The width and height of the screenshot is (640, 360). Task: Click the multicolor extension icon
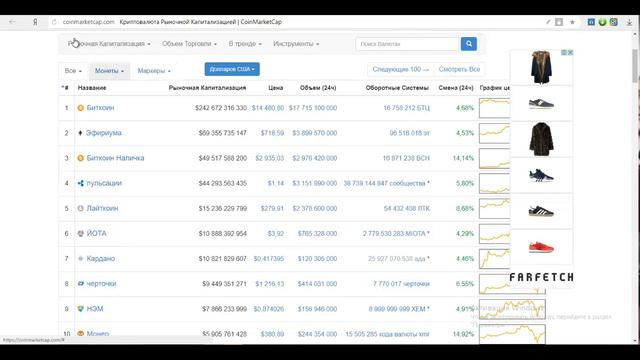613,22
